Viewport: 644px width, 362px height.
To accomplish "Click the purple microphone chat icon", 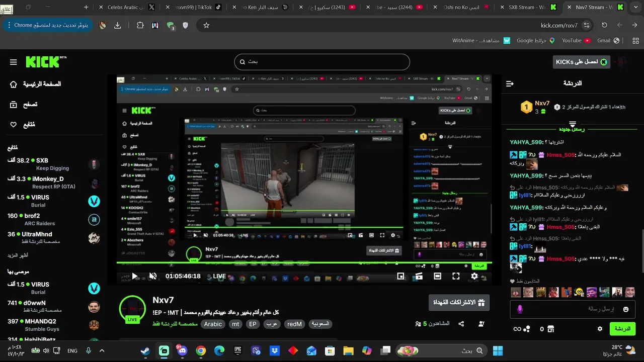I will [520, 309].
